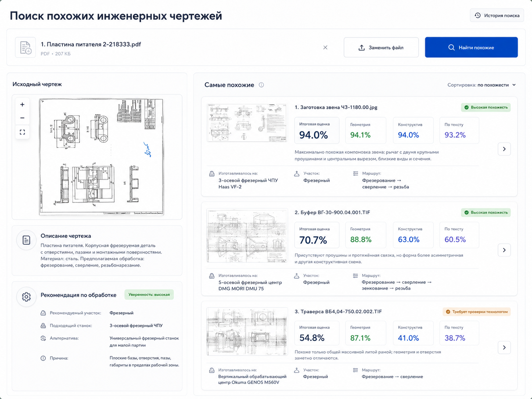Open the search history (История поиска)
The height and width of the screenshot is (399, 532).
tap(497, 15)
